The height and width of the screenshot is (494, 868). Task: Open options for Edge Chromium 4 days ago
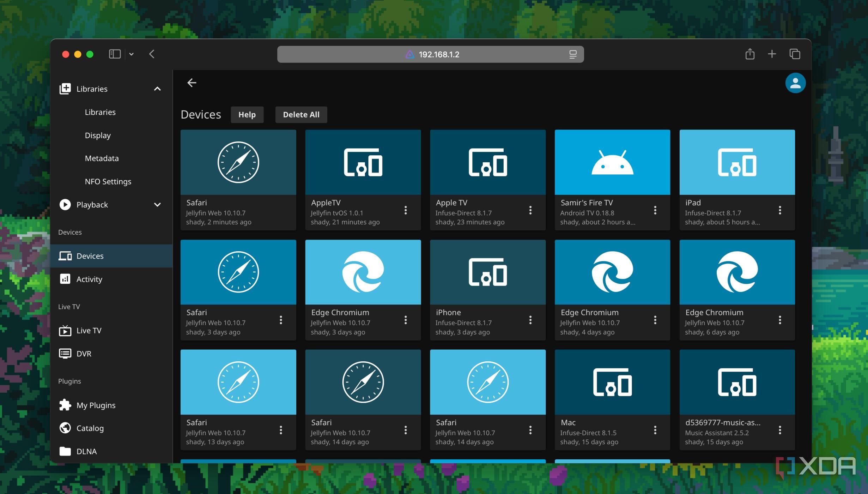655,320
